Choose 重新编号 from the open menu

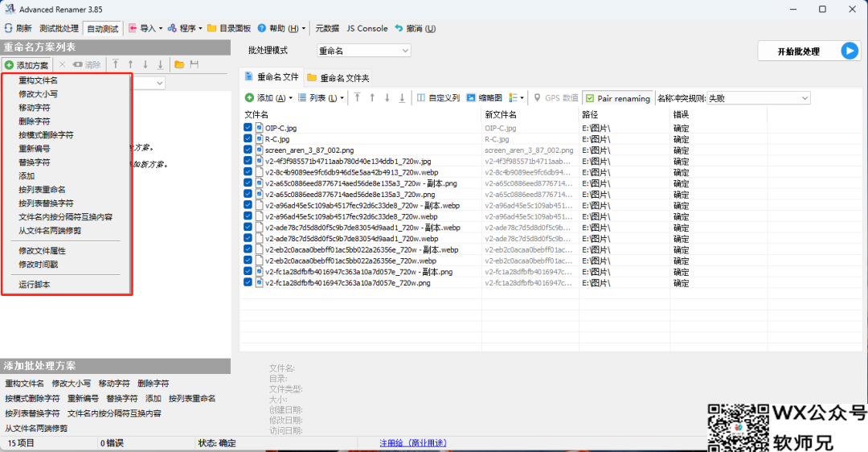[35, 149]
